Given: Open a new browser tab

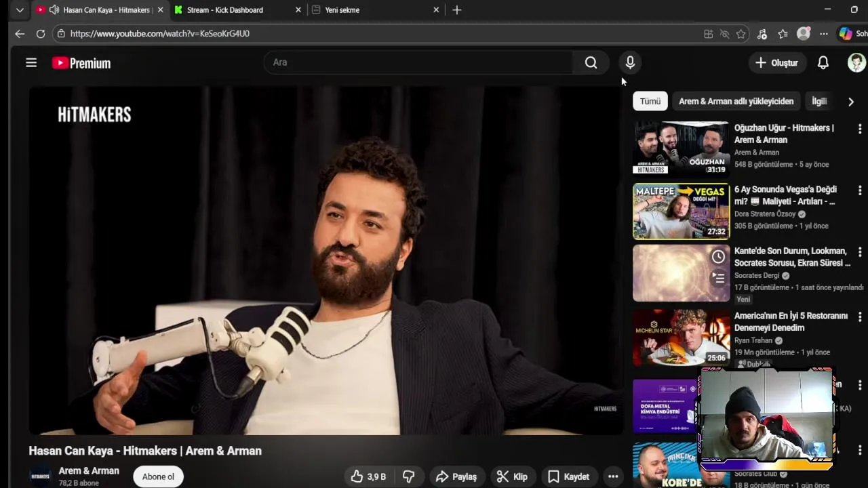Looking at the screenshot, I should pos(457,10).
